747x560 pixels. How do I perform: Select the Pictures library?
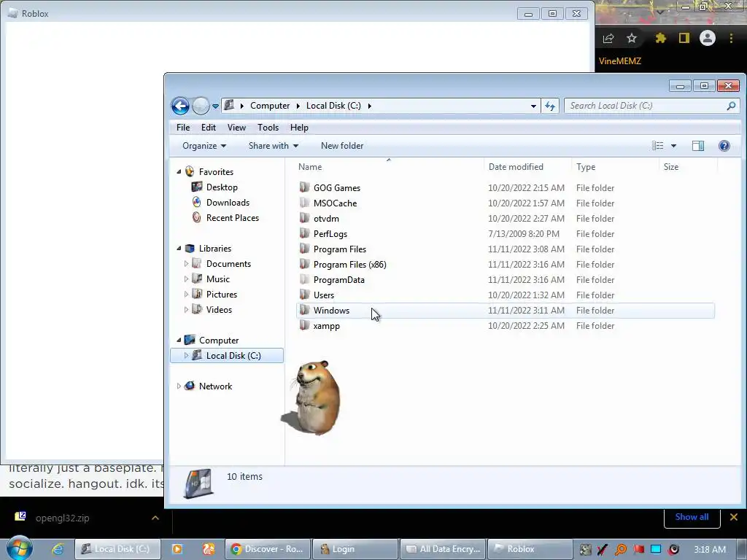click(222, 295)
